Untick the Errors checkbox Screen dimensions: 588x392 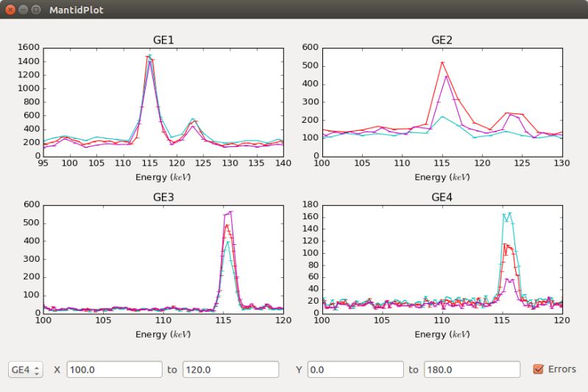coord(538,369)
